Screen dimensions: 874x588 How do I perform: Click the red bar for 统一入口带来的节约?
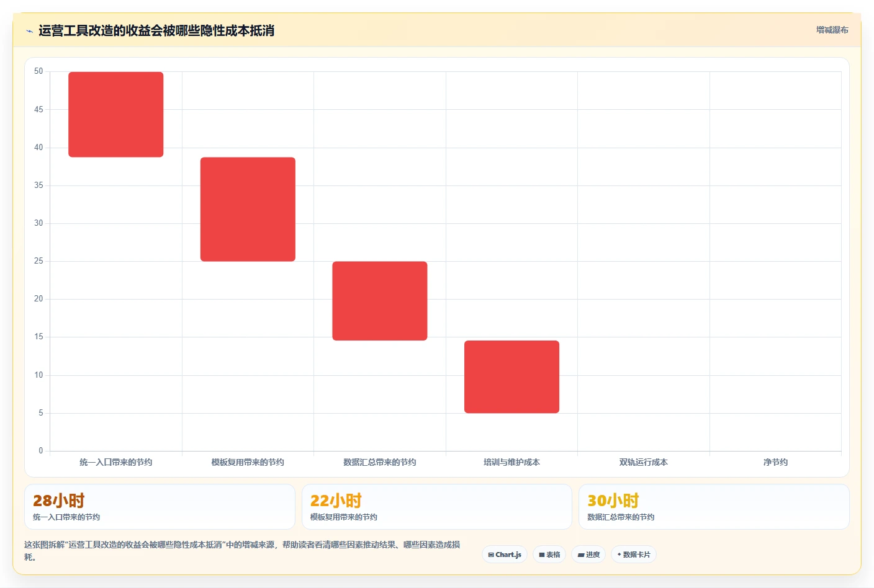(116, 115)
